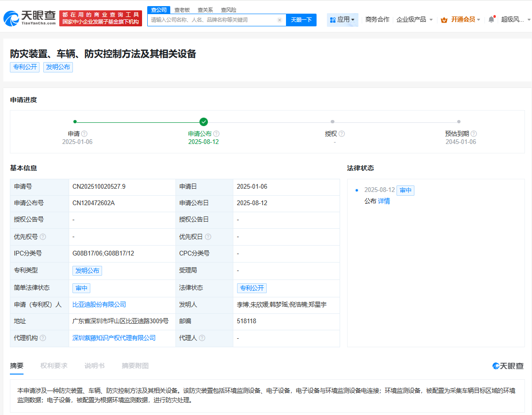Click inside the company search input field
The image size is (532, 415).
[x=212, y=20]
